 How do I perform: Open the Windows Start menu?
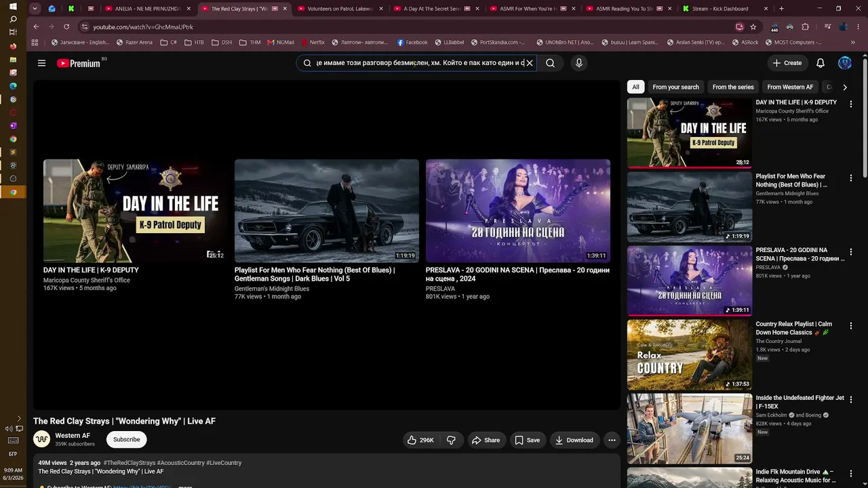coord(13,7)
